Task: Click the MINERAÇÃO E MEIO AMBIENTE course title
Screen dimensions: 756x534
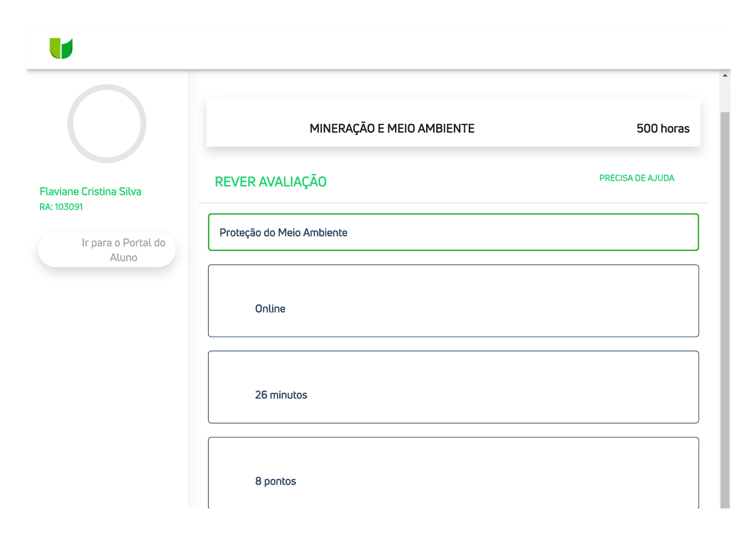Action: pyautogui.click(x=391, y=129)
